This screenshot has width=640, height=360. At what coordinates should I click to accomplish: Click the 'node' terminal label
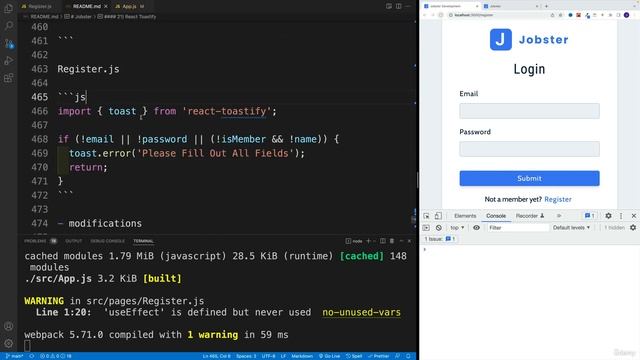coord(354,241)
